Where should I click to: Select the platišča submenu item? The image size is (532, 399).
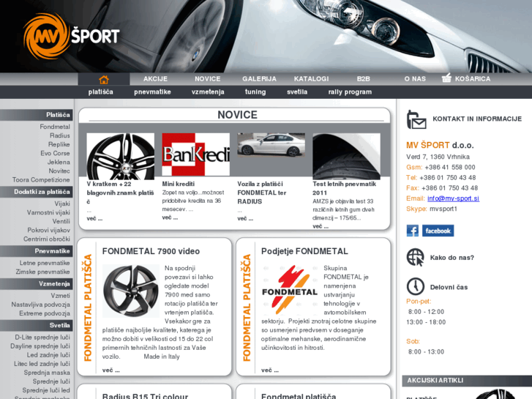pyautogui.click(x=101, y=92)
